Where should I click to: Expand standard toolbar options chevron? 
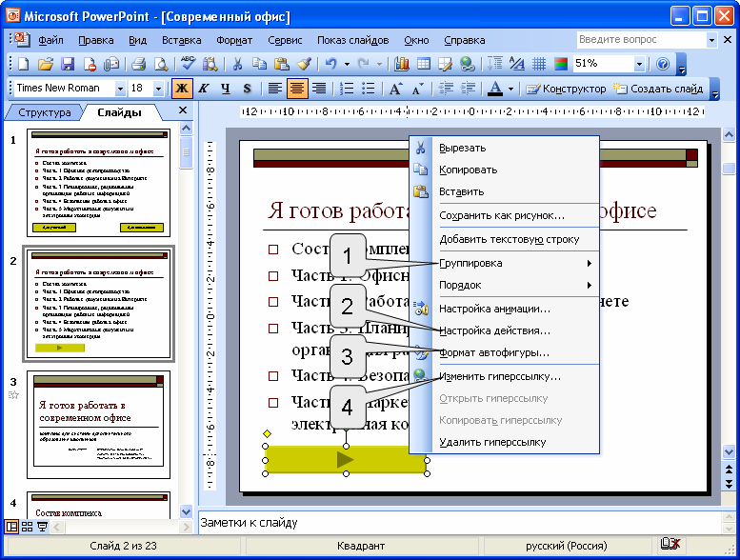tap(681, 64)
